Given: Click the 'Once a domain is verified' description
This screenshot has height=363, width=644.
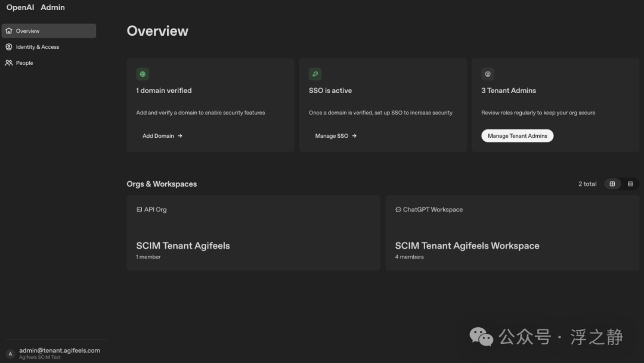Looking at the screenshot, I should (380, 113).
